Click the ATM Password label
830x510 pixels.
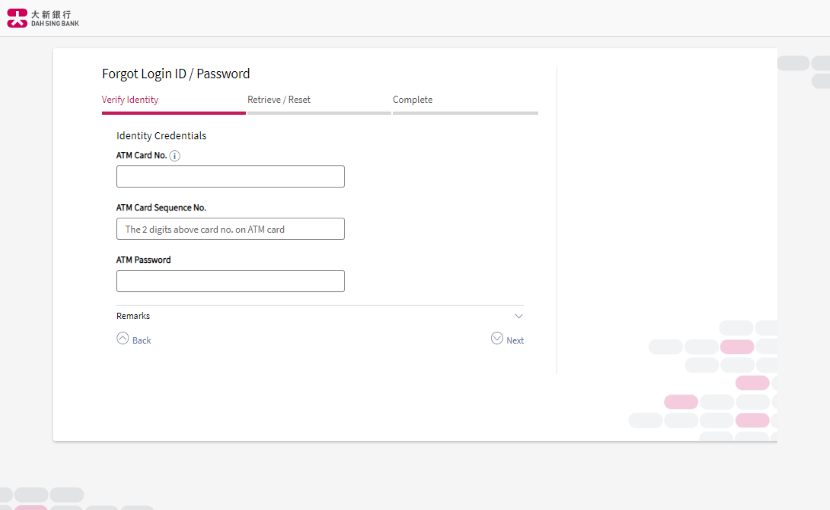coord(143,260)
